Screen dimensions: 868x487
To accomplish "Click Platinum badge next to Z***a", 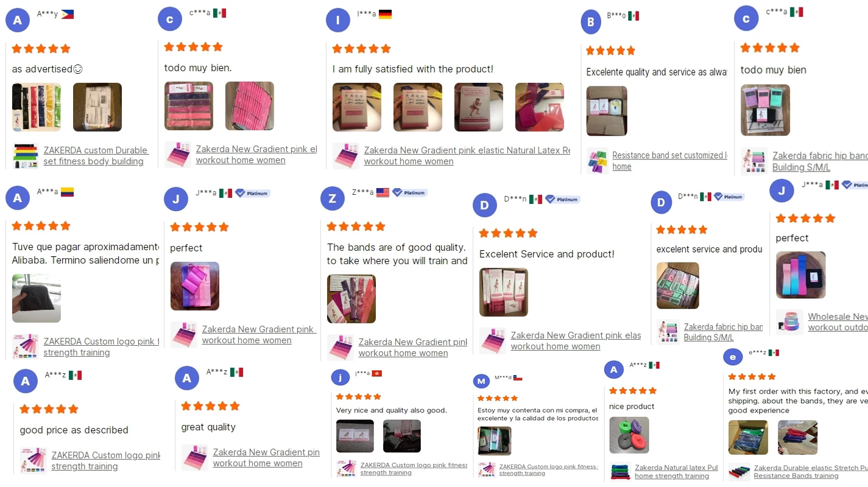I will click(x=409, y=192).
